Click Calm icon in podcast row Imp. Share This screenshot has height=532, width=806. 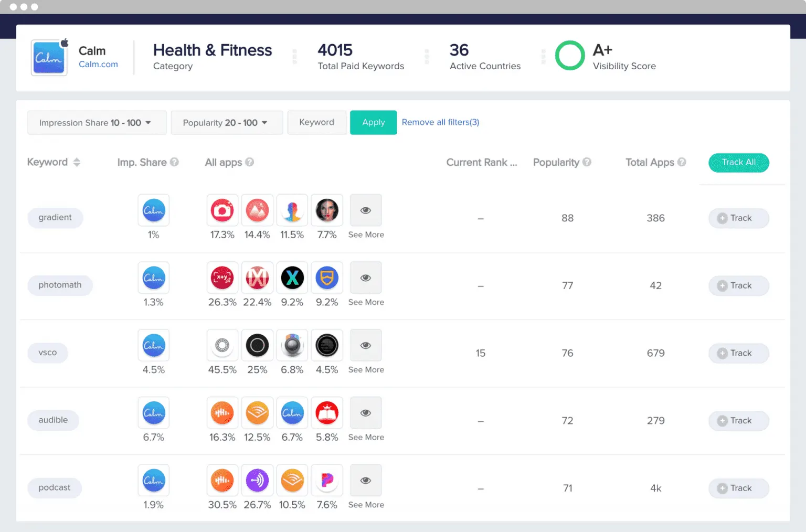pyautogui.click(x=154, y=481)
